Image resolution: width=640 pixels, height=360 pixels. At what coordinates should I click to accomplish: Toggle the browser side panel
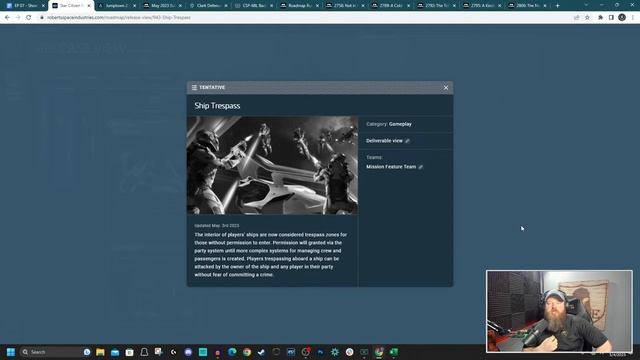[x=611, y=18]
